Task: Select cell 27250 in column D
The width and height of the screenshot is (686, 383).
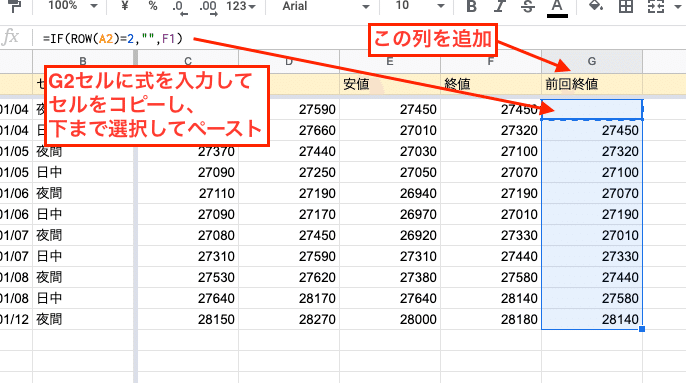Action: pyautogui.click(x=289, y=172)
